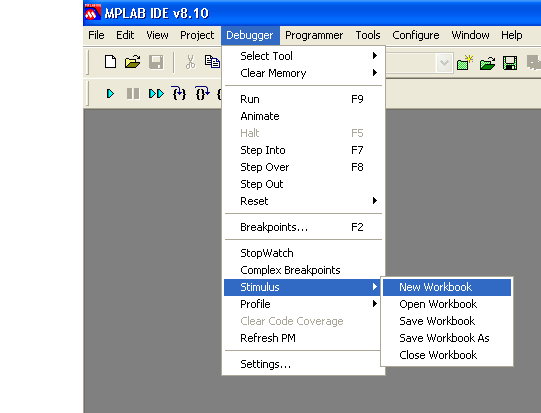Click the Save Workspace green disk icon
This screenshot has width=541, height=413.
510,63
